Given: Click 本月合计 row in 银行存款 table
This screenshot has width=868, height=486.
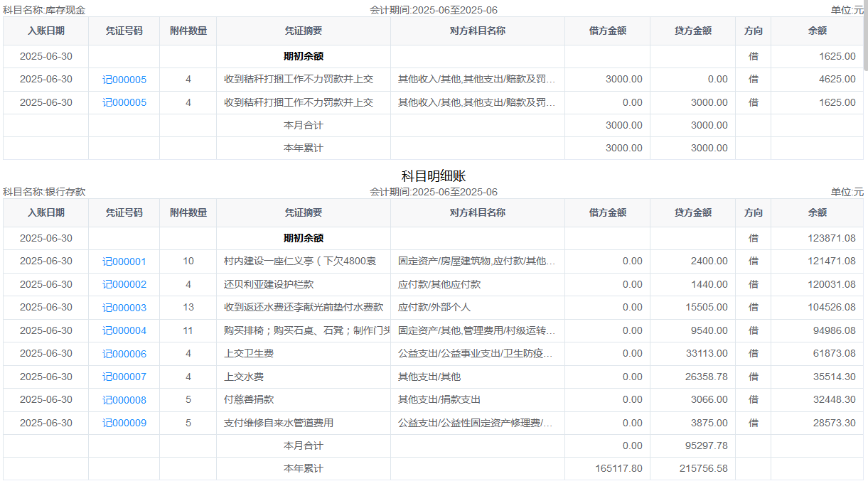Looking at the screenshot, I should (303, 445).
